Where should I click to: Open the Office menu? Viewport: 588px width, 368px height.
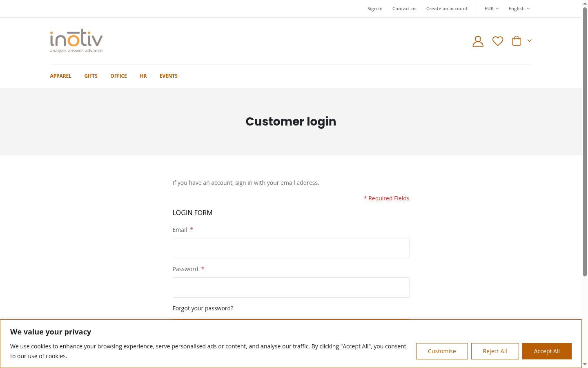pos(118,76)
